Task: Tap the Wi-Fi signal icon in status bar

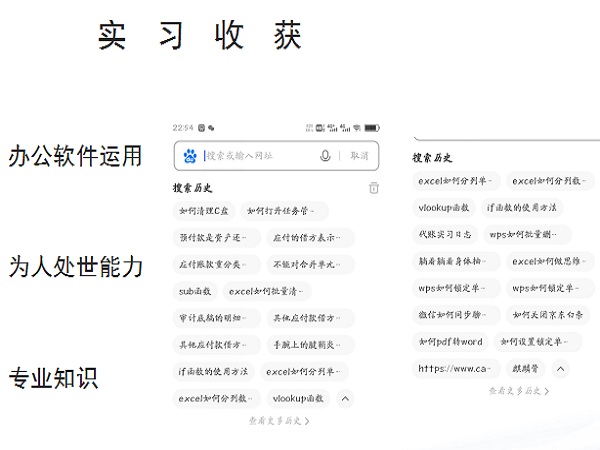Action: click(357, 128)
